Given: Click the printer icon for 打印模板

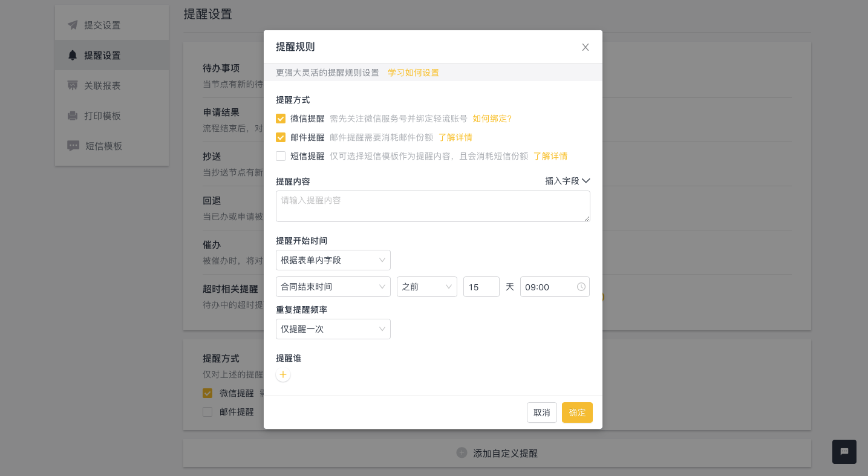Looking at the screenshot, I should (73, 116).
